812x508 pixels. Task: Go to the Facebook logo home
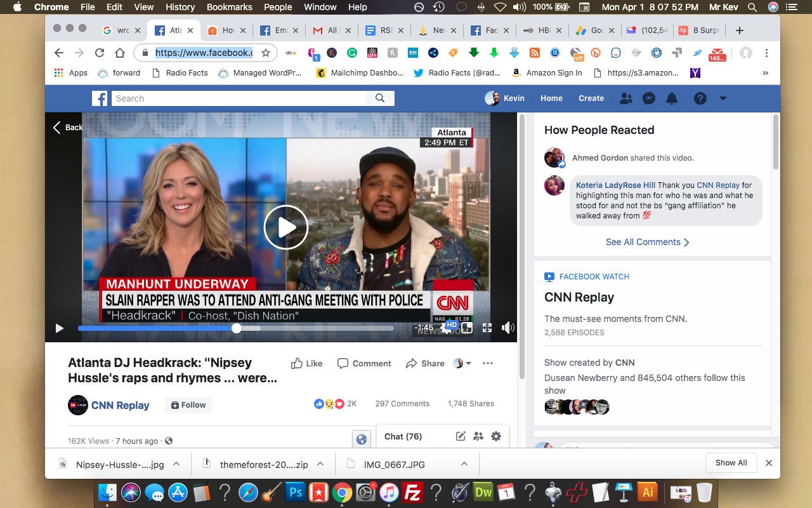coord(100,98)
